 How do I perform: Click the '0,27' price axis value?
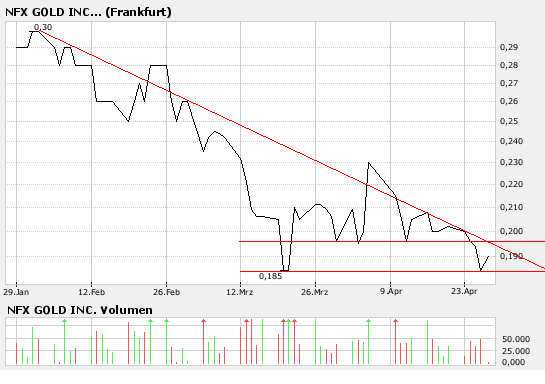509,83
